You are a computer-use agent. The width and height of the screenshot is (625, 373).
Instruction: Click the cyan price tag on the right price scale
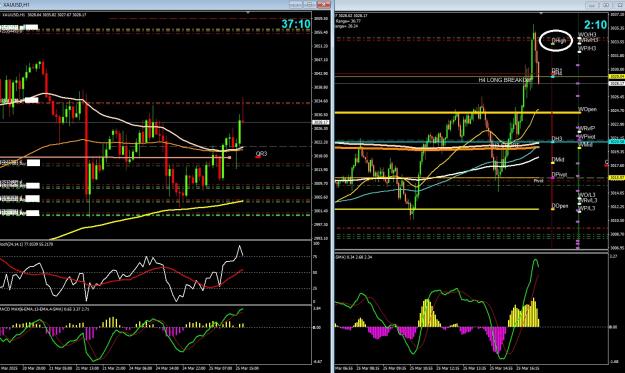pos(617,141)
